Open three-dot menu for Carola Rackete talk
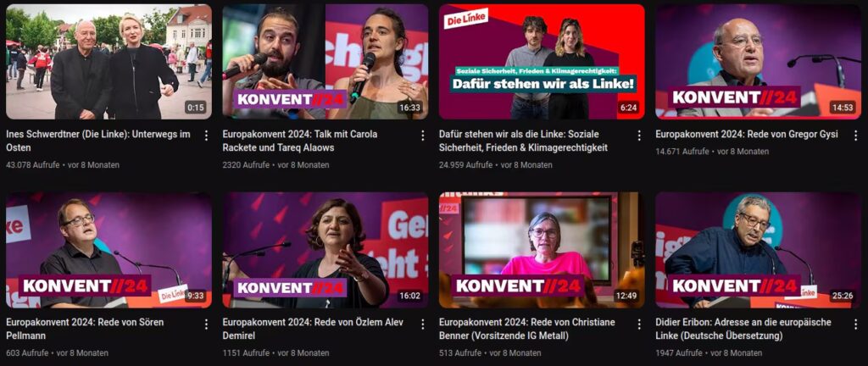 [422, 136]
